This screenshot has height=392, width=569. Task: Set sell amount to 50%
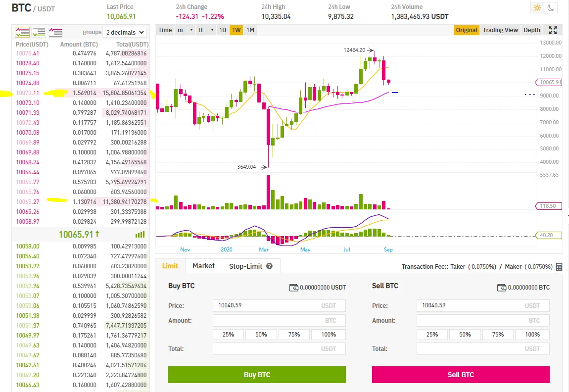(465, 334)
